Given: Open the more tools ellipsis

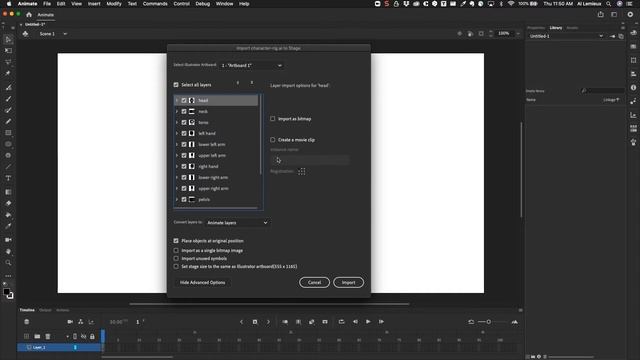Looking at the screenshot, I should coord(8,276).
